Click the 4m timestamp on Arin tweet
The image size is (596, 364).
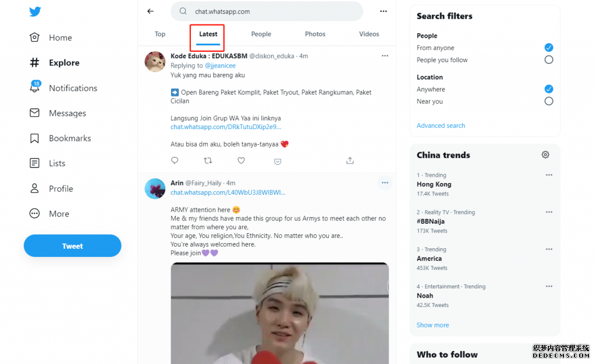(230, 183)
